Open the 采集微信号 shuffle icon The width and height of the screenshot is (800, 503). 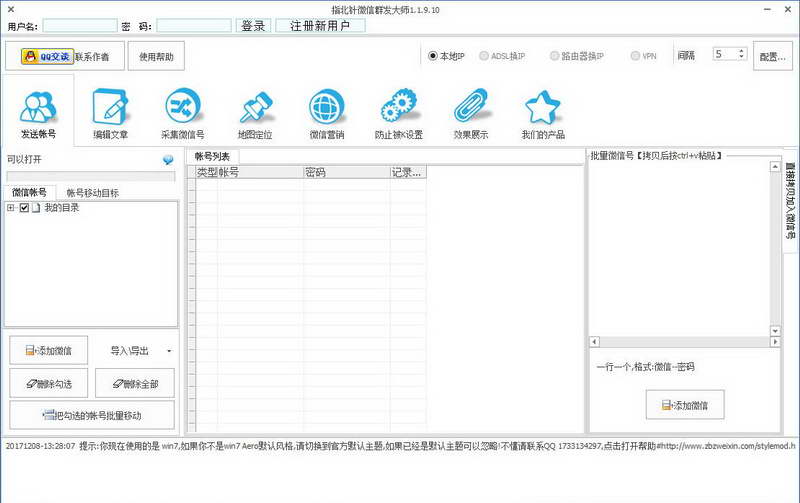183,106
